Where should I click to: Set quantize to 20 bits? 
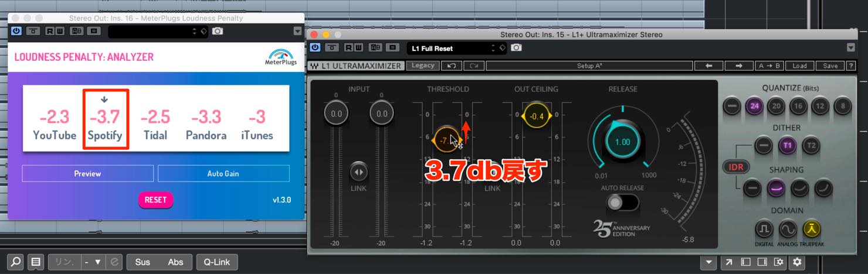pos(776,106)
